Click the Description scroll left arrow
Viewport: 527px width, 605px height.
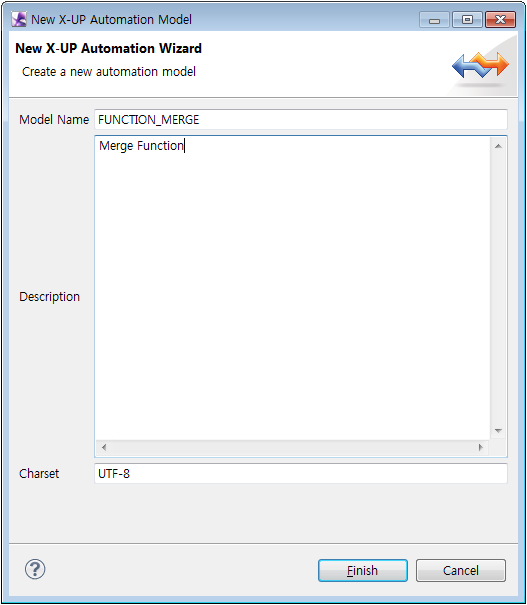[104, 447]
